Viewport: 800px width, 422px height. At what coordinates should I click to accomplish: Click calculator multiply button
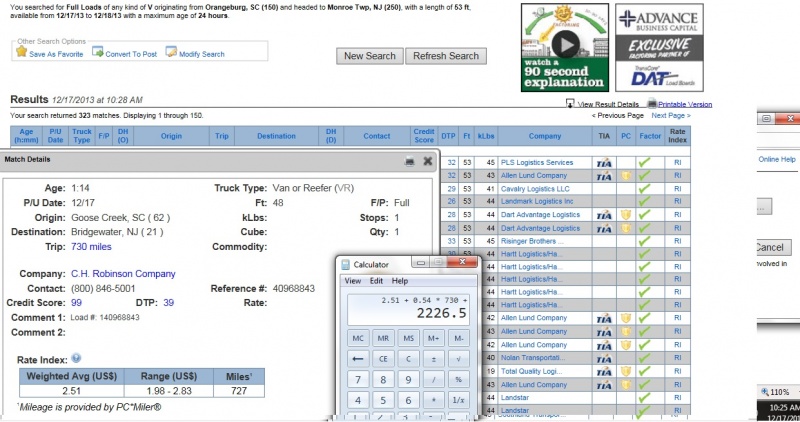coord(433,401)
